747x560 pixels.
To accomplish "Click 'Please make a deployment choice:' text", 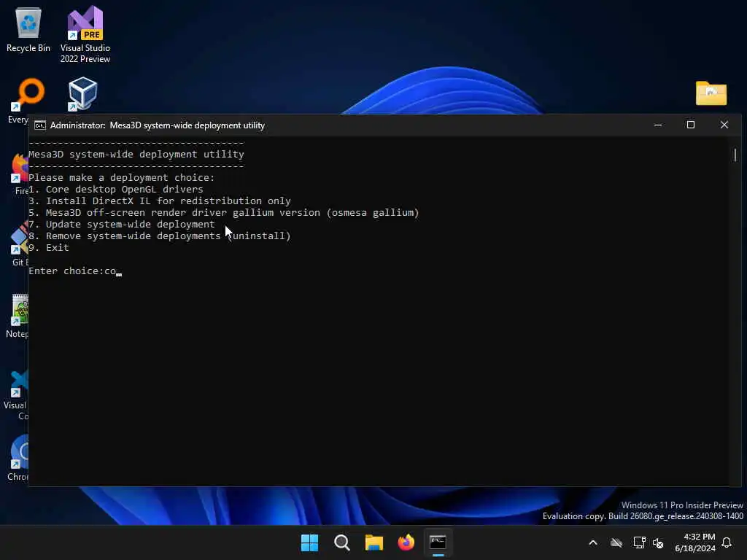I will tap(122, 178).
